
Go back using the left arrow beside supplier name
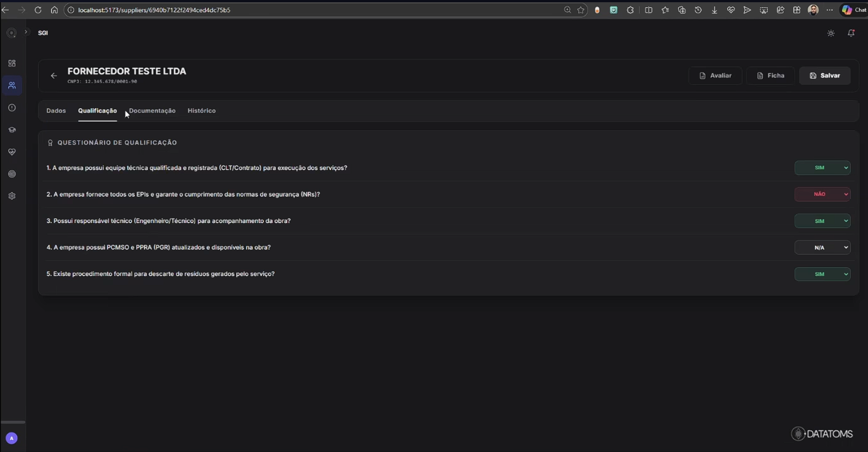[x=54, y=76]
